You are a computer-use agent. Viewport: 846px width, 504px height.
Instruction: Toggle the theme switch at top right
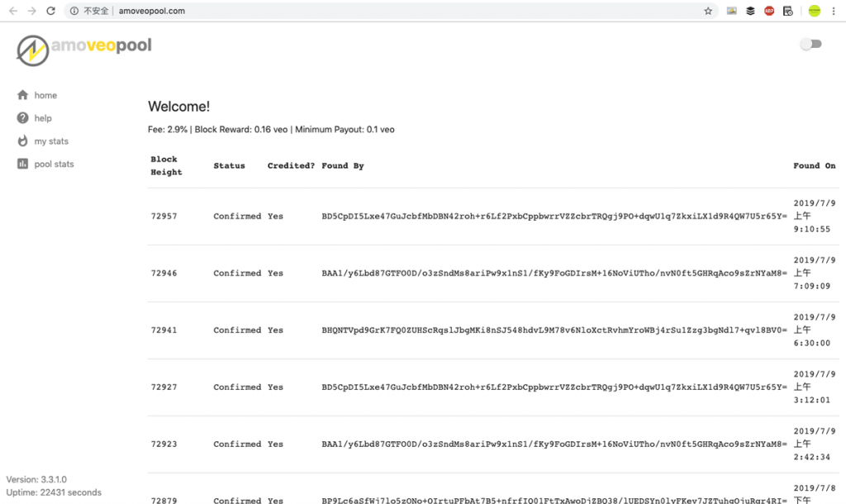point(811,45)
